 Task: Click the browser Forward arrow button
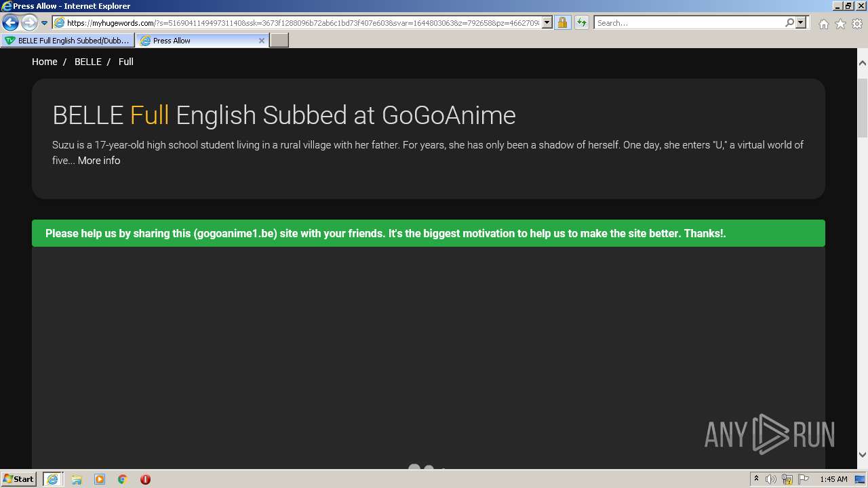click(x=29, y=23)
